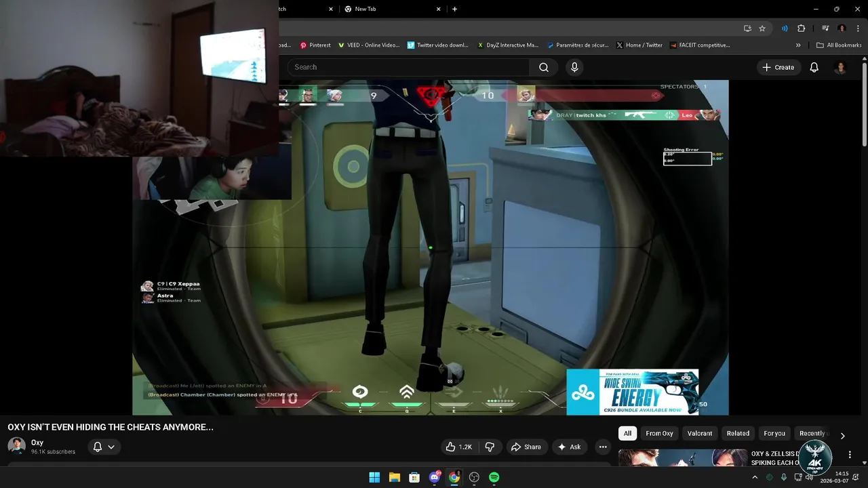Open the Windows Start menu
The width and height of the screenshot is (868, 488).
[374, 477]
